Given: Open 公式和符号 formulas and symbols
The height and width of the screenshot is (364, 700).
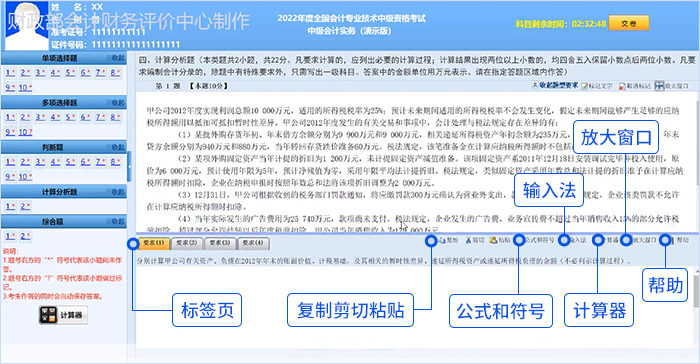Looking at the screenshot, I should click(535, 240).
